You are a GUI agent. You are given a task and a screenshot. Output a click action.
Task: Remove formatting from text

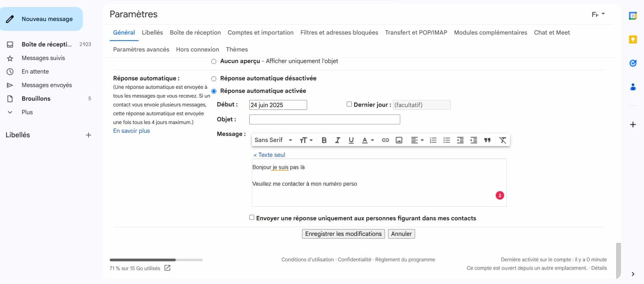(x=503, y=140)
